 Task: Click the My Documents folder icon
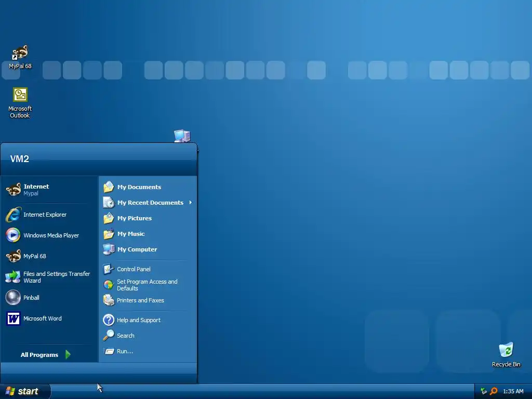pyautogui.click(x=109, y=187)
